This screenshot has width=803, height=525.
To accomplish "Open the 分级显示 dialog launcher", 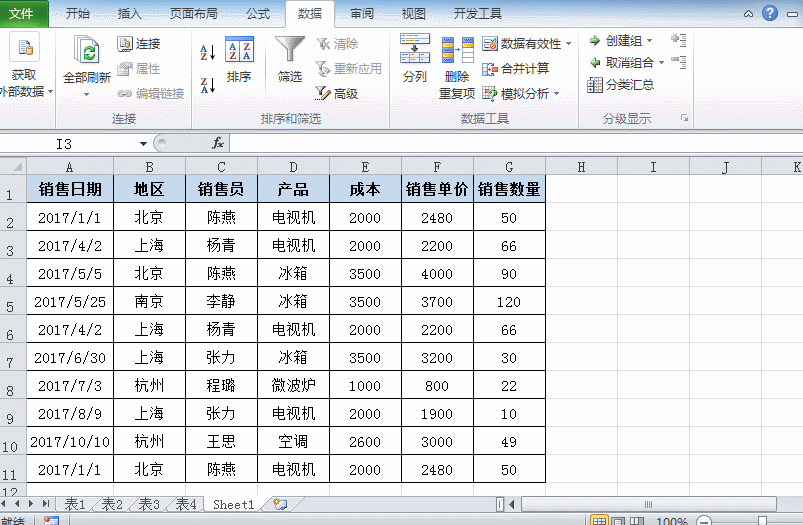I will click(x=684, y=118).
